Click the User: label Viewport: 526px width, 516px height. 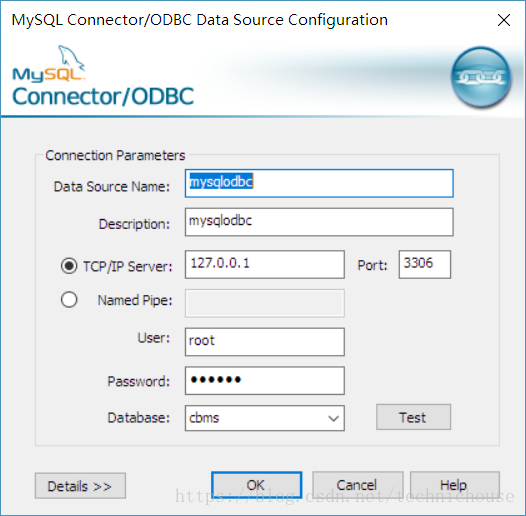click(x=154, y=338)
